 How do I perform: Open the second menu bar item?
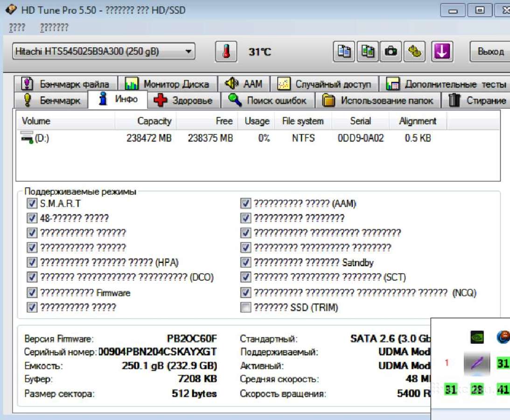54,28
